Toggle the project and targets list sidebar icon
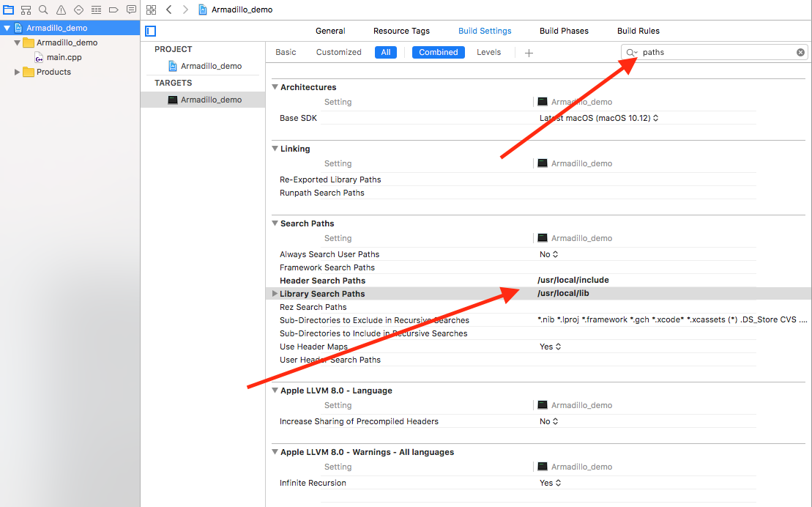 151,31
